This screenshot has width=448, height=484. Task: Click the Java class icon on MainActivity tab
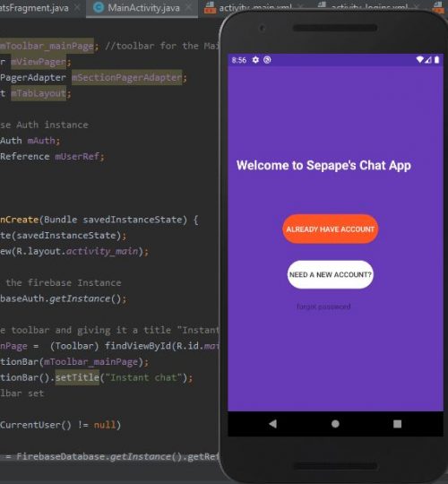(99, 7)
